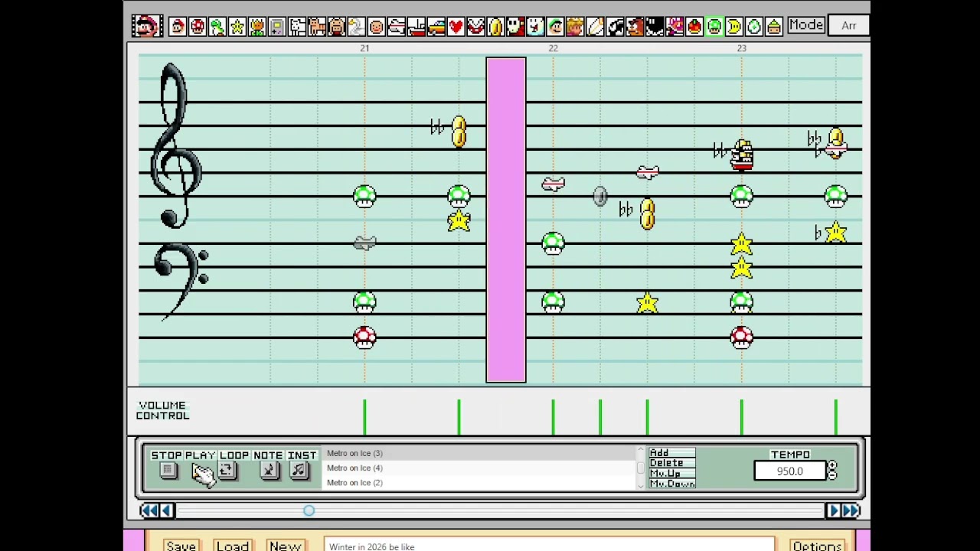Viewport: 980px width, 551px height.
Task: Click the Save button
Action: coord(181,546)
